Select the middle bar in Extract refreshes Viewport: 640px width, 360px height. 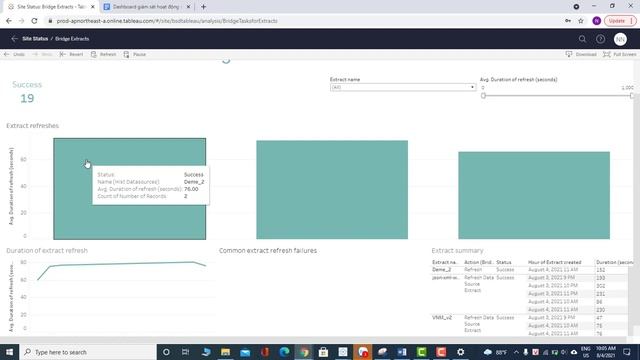coord(332,190)
